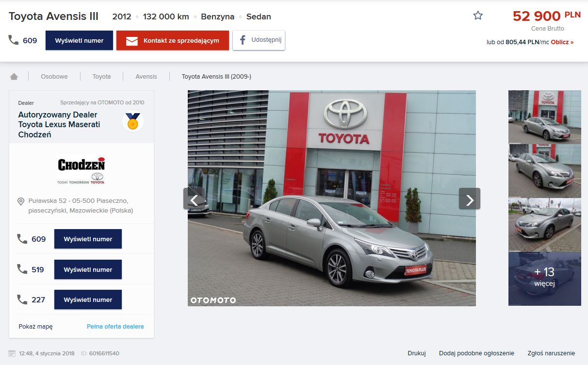The height and width of the screenshot is (365, 588).
Task: Click the location pin icon near Puławska address
Action: click(x=21, y=201)
